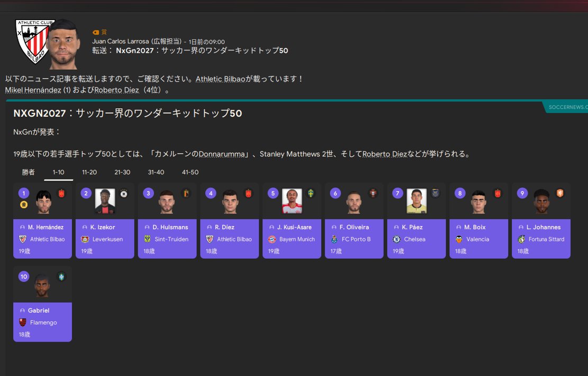Follow Roberto Díez link in article text
Image resolution: width=588 pixels, height=376 pixels.
(x=384, y=154)
